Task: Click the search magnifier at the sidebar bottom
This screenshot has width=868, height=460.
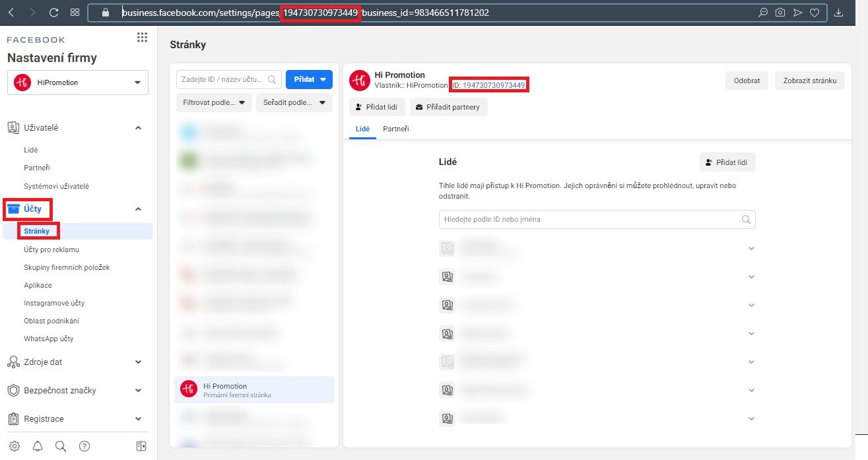Action: click(x=61, y=446)
